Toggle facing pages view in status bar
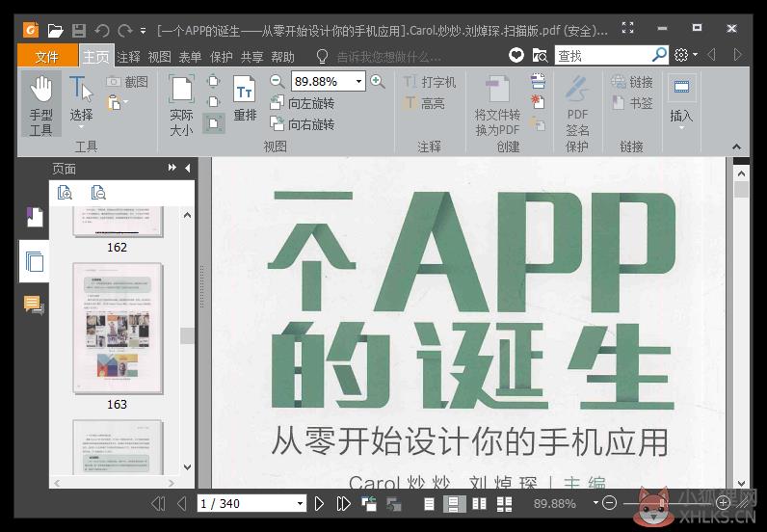Image resolution: width=767 pixels, height=532 pixels. (x=480, y=504)
